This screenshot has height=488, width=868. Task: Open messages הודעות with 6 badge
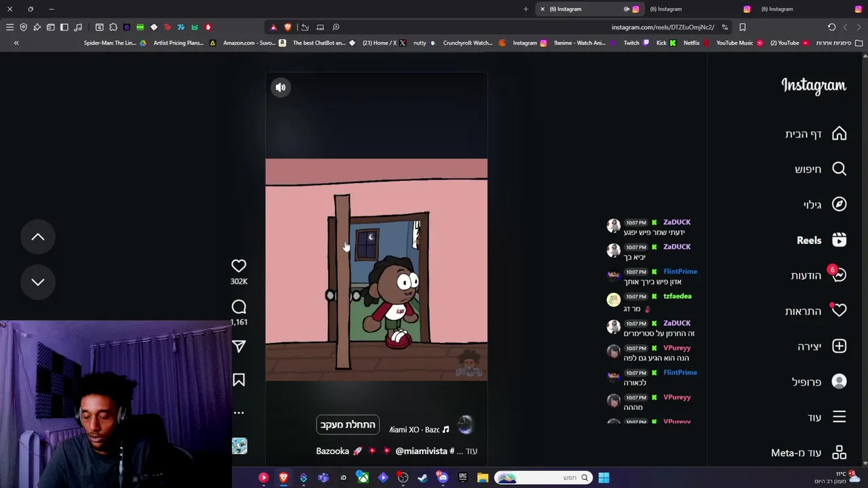(818, 275)
